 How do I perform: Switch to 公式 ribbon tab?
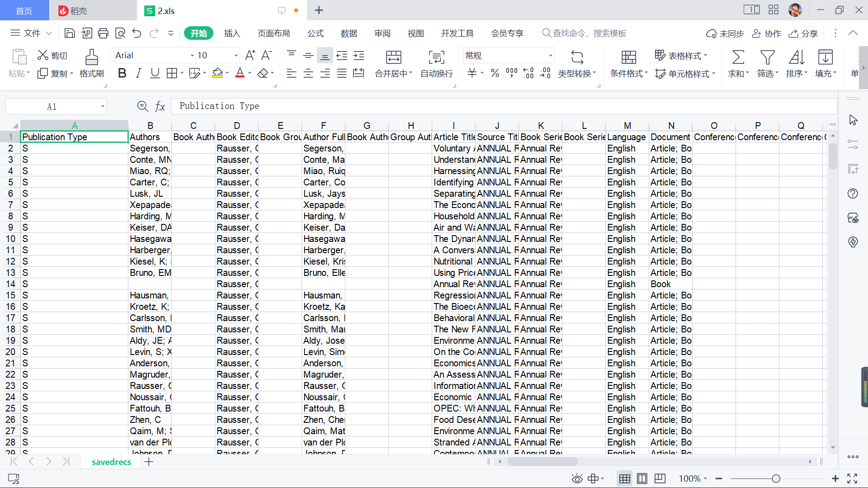pos(316,33)
